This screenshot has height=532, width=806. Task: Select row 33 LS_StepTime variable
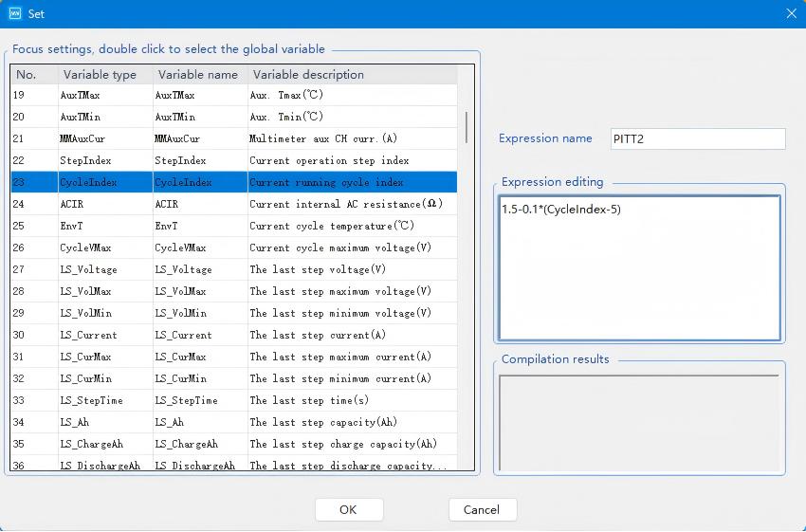pos(234,400)
